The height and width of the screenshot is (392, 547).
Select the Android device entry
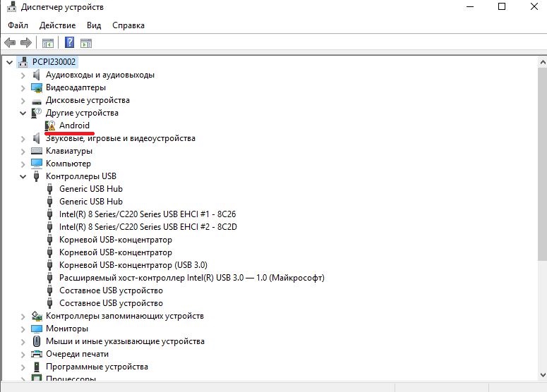[x=74, y=125]
